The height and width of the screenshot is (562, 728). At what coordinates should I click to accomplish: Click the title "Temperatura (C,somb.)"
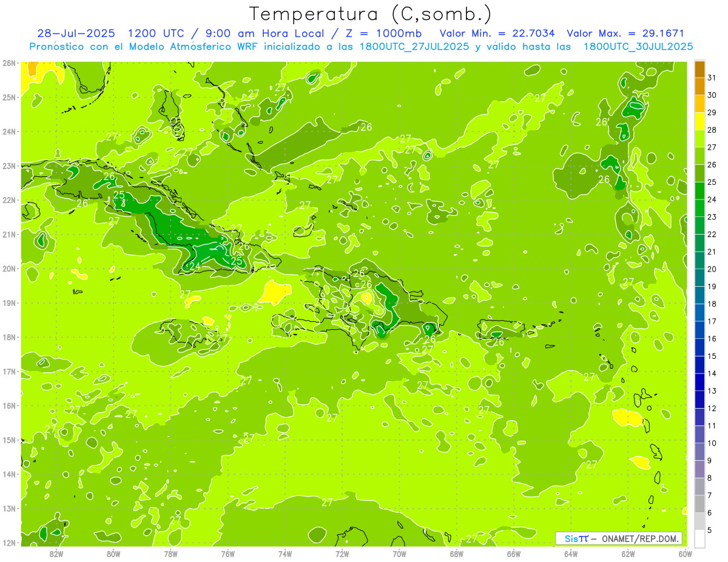click(x=370, y=14)
